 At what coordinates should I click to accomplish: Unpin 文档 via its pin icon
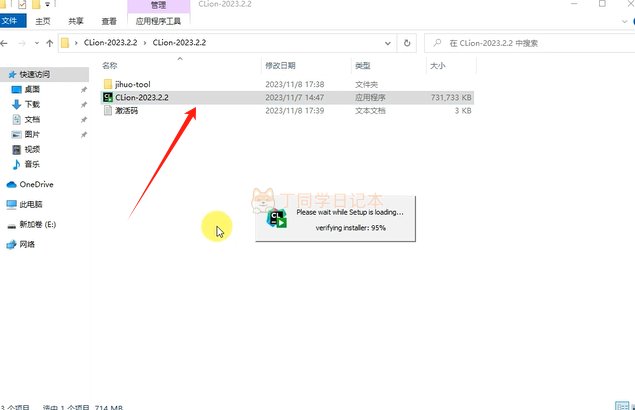pyautogui.click(x=84, y=120)
